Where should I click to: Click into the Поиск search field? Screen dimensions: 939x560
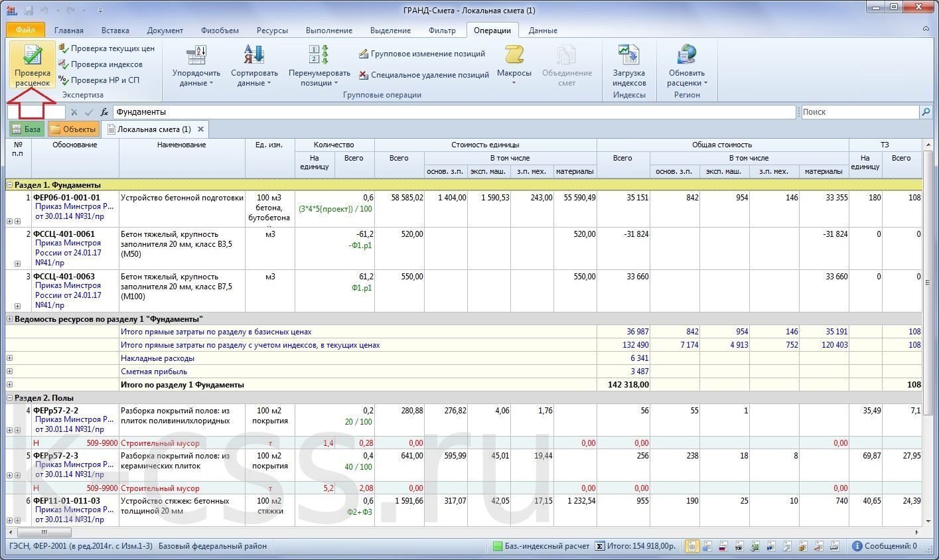point(860,112)
